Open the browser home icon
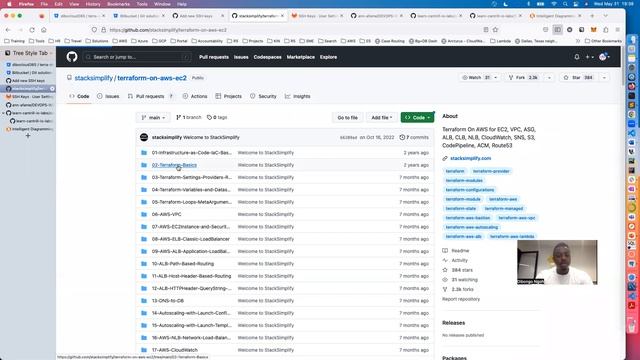Screen dimensions: 640x360 pyautogui.click(x=44, y=30)
